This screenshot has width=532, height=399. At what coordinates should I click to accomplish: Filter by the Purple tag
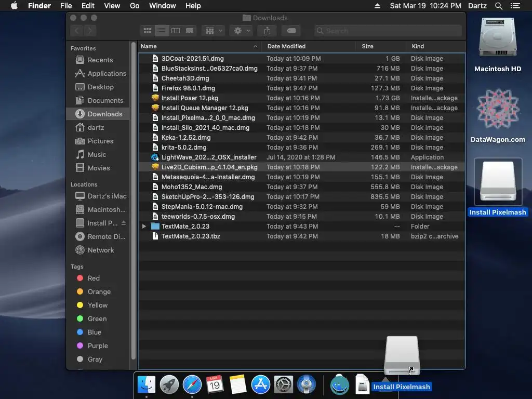pyautogui.click(x=98, y=345)
